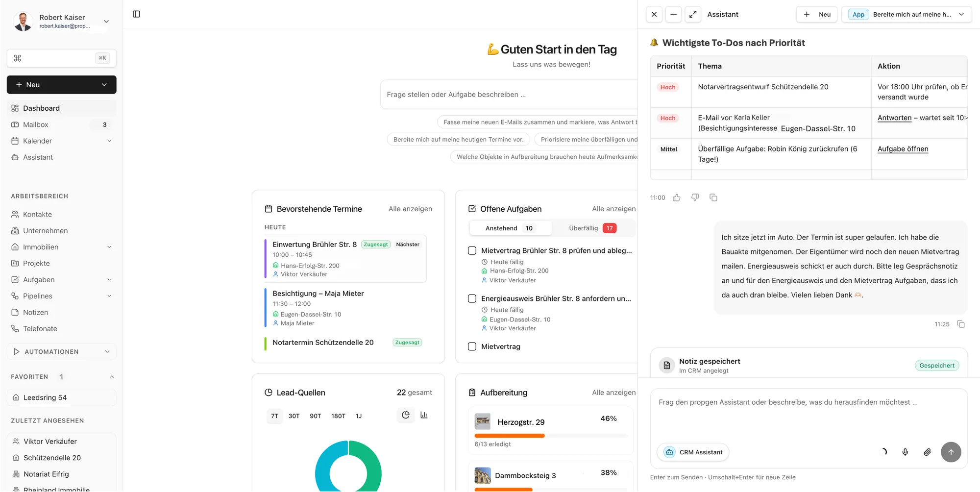
Task: Send the message with the arrow button
Action: click(951, 452)
